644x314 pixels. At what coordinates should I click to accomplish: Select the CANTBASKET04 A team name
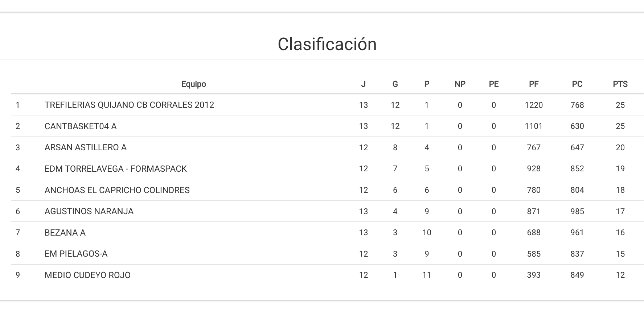pos(81,126)
